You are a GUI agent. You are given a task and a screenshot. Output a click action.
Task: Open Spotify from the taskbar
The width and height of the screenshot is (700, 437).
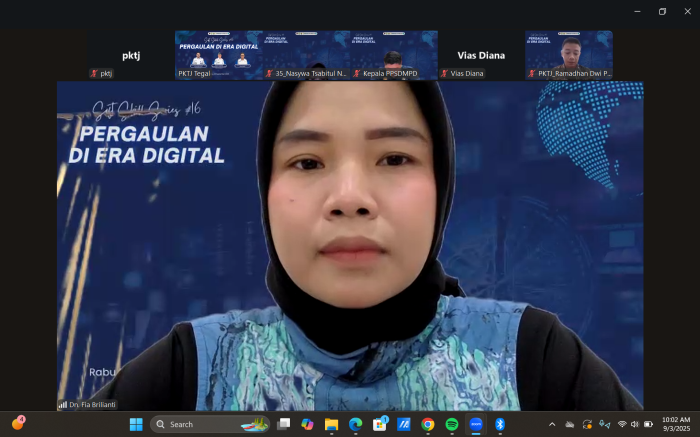[452, 424]
